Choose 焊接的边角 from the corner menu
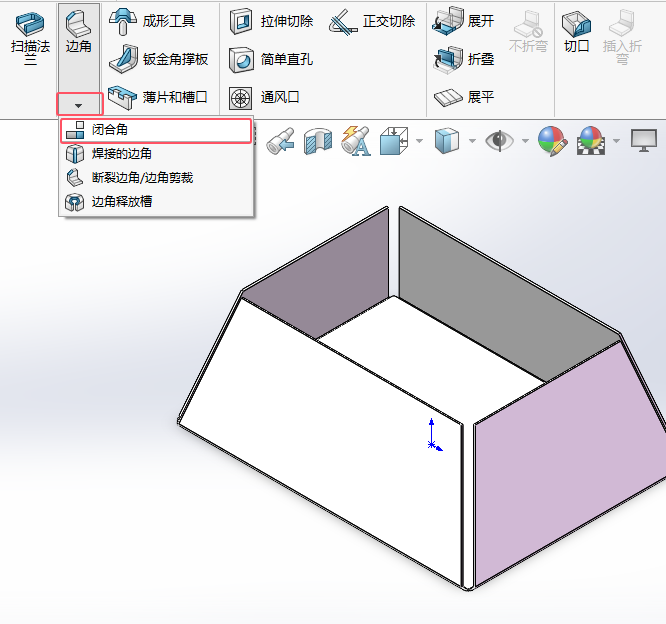The image size is (666, 624). pos(156,154)
